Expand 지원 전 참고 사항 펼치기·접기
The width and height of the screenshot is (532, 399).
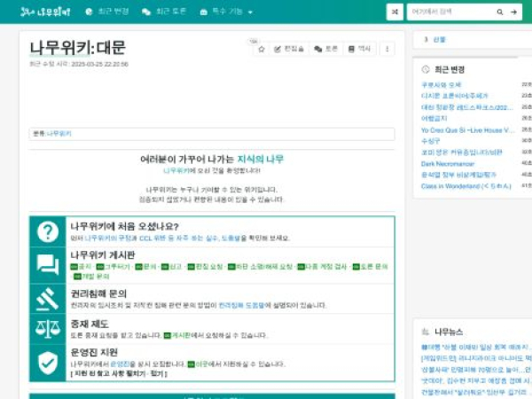tap(119, 374)
